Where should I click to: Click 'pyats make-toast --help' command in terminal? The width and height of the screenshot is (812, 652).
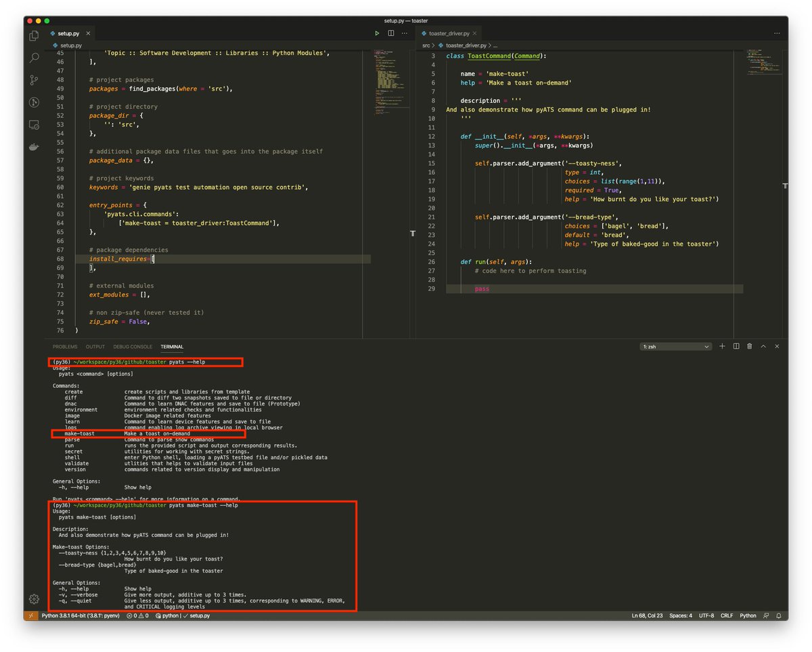203,505
